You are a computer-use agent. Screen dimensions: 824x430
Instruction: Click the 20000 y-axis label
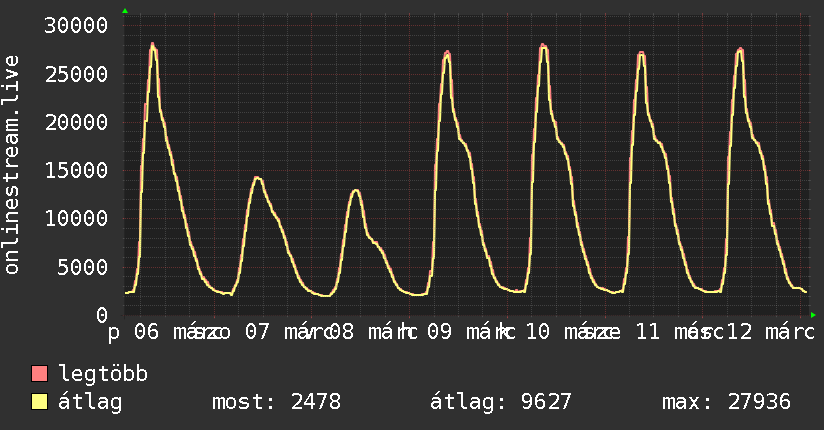click(76, 122)
